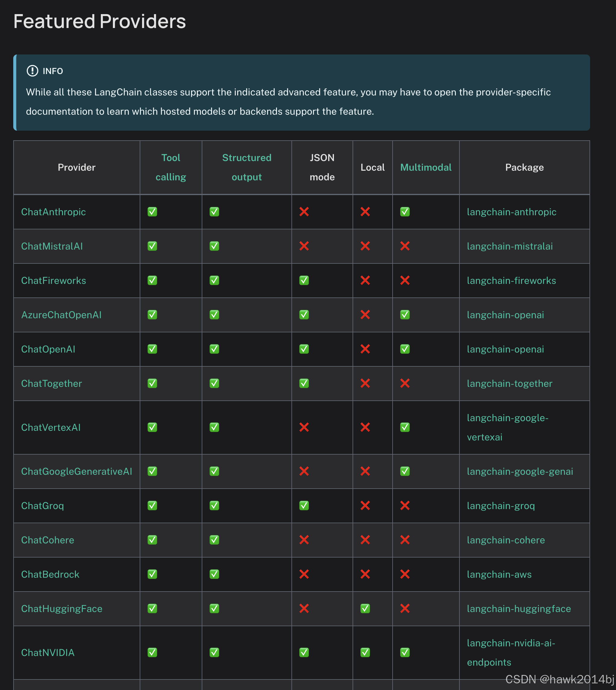Click ChatHuggingFace's Local green checkmark
The width and height of the screenshot is (616, 690).
point(365,608)
